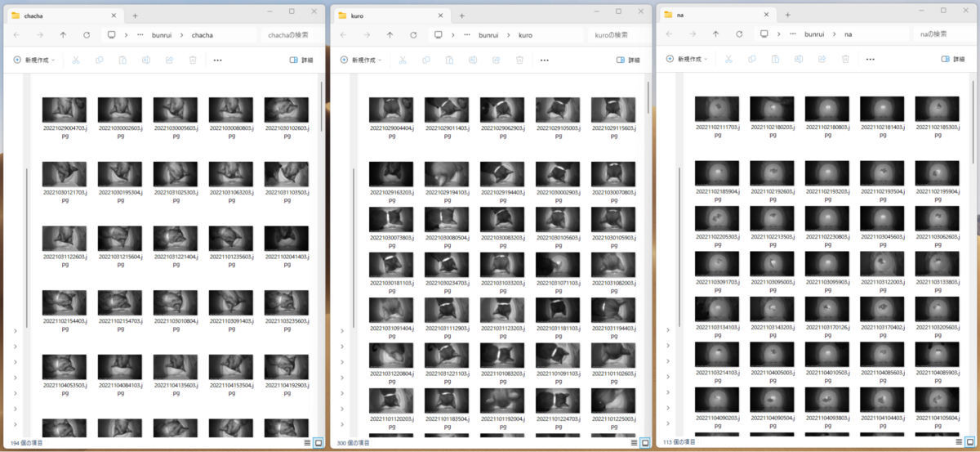
Task: Click the Share icon in chacha window toolbar
Action: click(170, 60)
